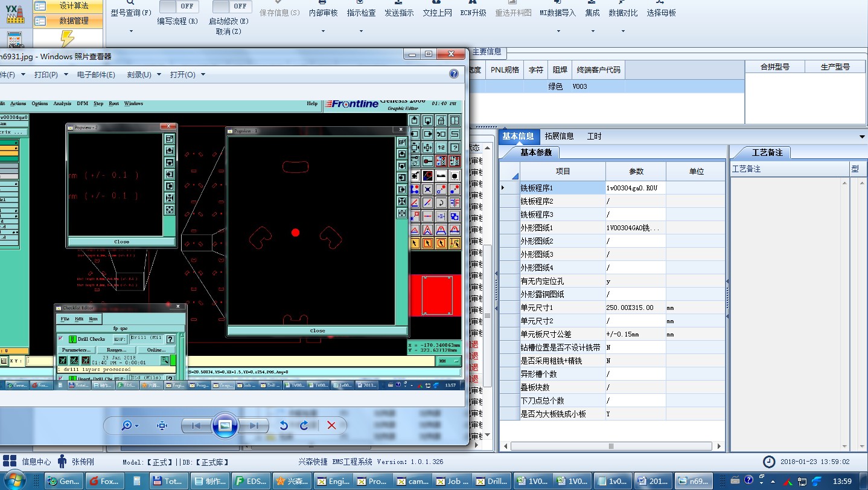Click the 设计算法 button

(69, 5)
